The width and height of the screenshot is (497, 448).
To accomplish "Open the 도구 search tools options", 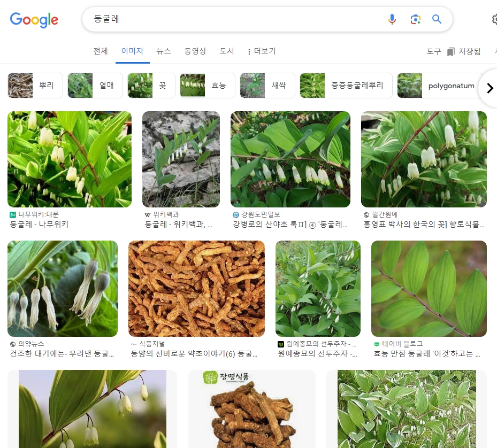I will pyautogui.click(x=433, y=51).
